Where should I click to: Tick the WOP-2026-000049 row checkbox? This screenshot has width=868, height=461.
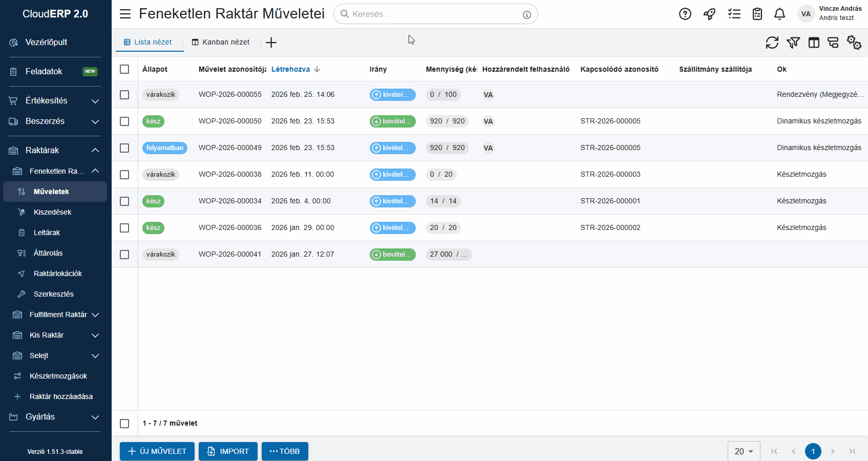pos(124,148)
